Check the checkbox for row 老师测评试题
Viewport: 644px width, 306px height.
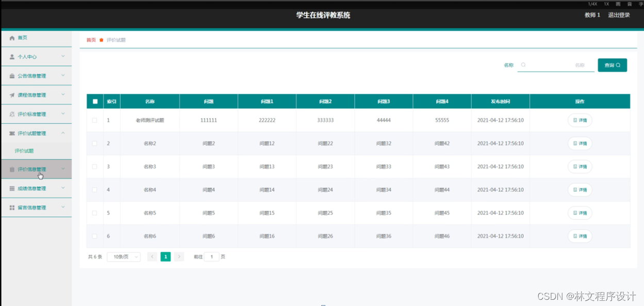coord(94,120)
